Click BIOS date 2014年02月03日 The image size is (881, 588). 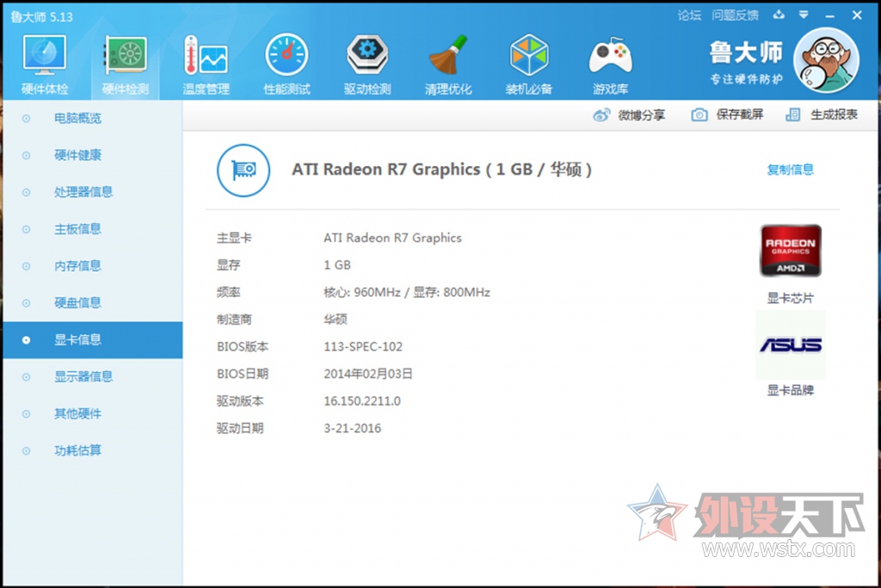[368, 374]
